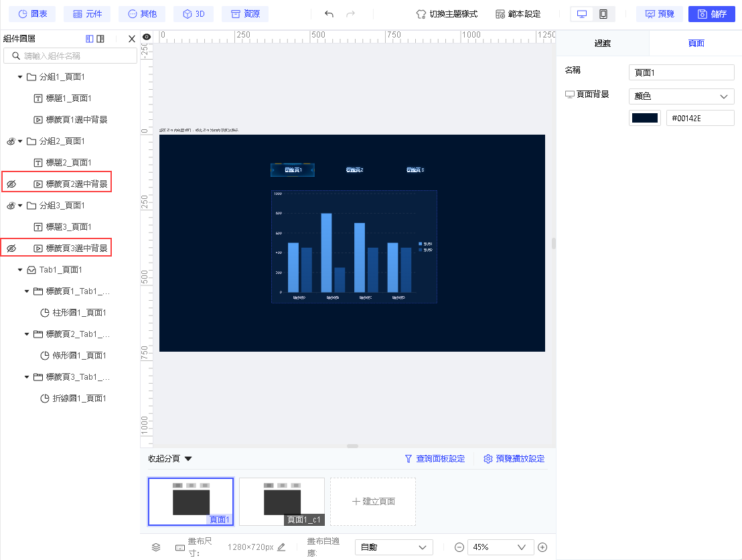Click the keyboard icon in bottom bar

(x=180, y=548)
